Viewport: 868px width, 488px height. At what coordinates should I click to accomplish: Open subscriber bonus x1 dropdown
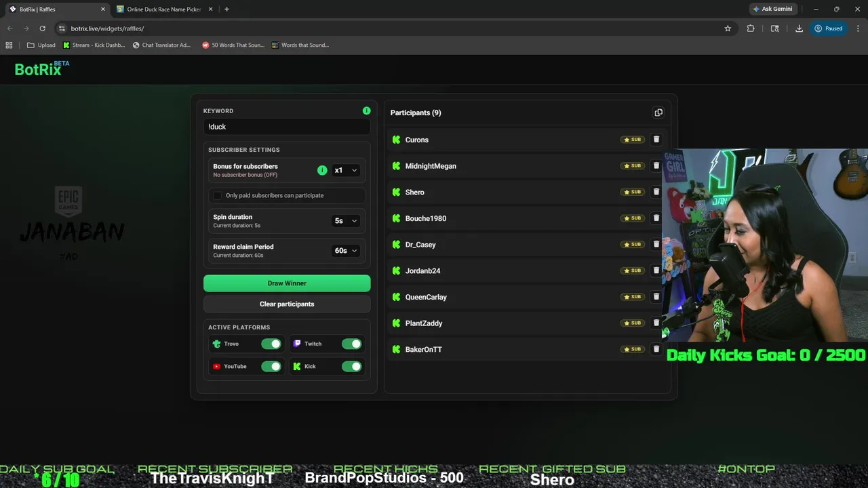tap(345, 170)
